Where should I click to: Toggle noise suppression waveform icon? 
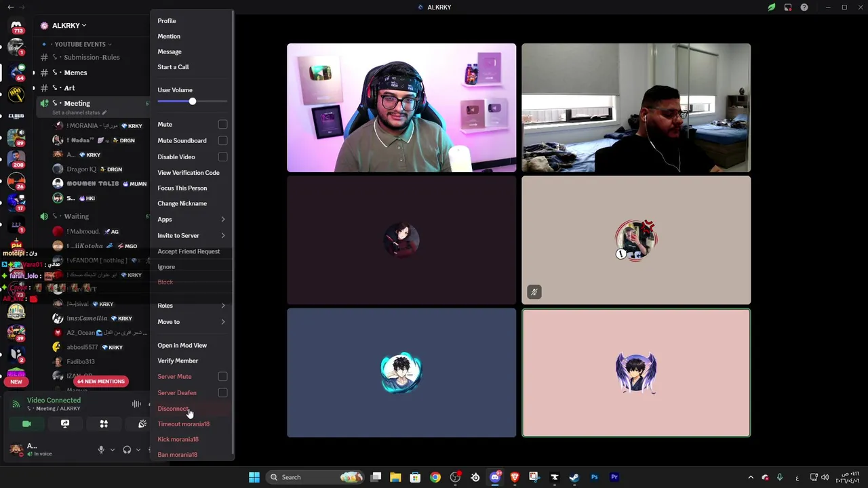136,404
